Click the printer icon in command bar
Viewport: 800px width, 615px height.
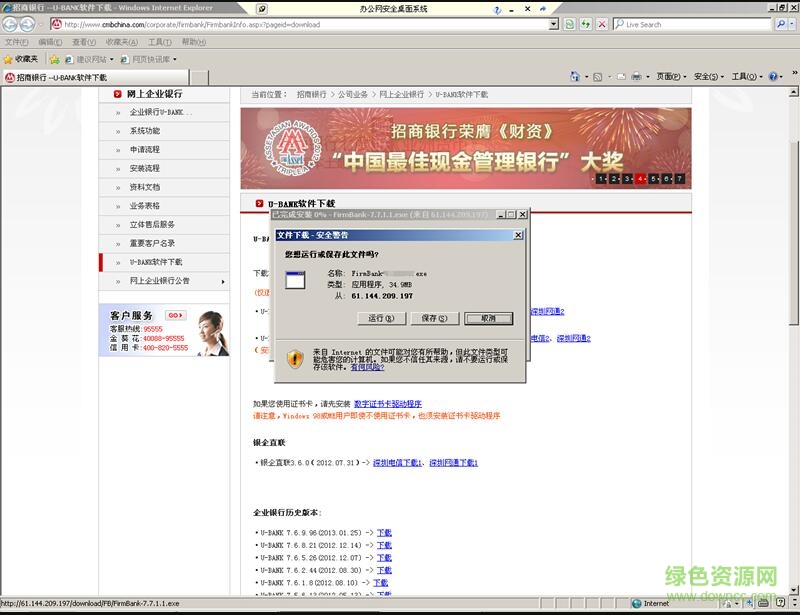(636, 76)
